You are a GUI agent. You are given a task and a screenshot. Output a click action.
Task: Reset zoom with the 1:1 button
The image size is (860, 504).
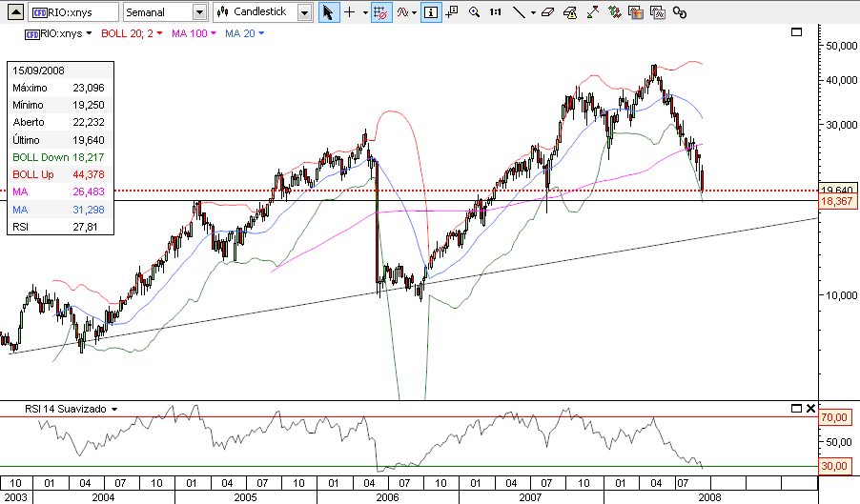click(x=496, y=12)
